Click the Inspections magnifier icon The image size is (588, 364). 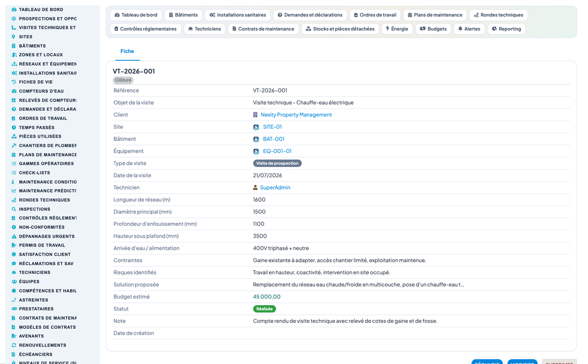pos(14,209)
